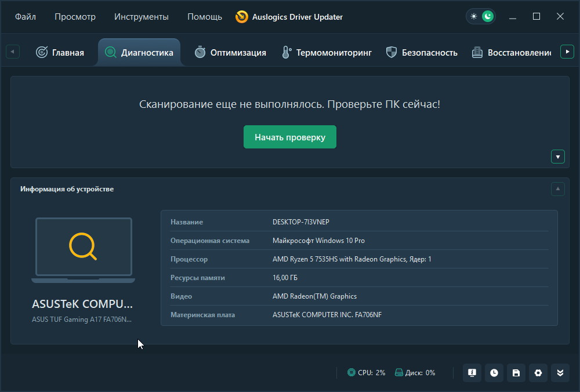This screenshot has height=392, width=580.
Task: Select the Диагностика tab
Action: 139,53
